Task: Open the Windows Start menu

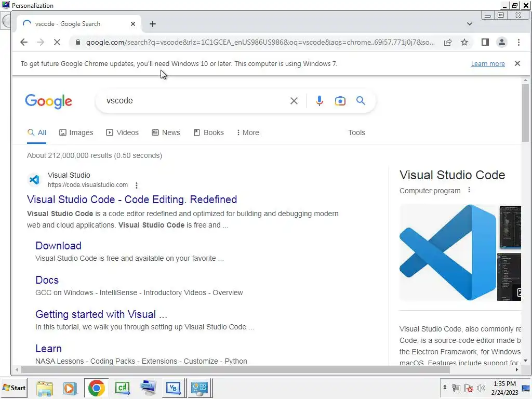Action: pyautogui.click(x=14, y=388)
